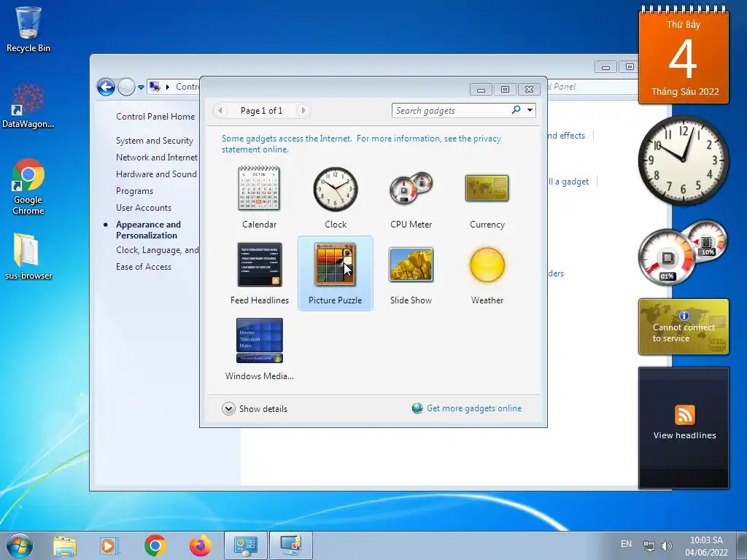Click the CPU meter desktop gadget
The height and width of the screenshot is (560, 747).
tap(682, 252)
